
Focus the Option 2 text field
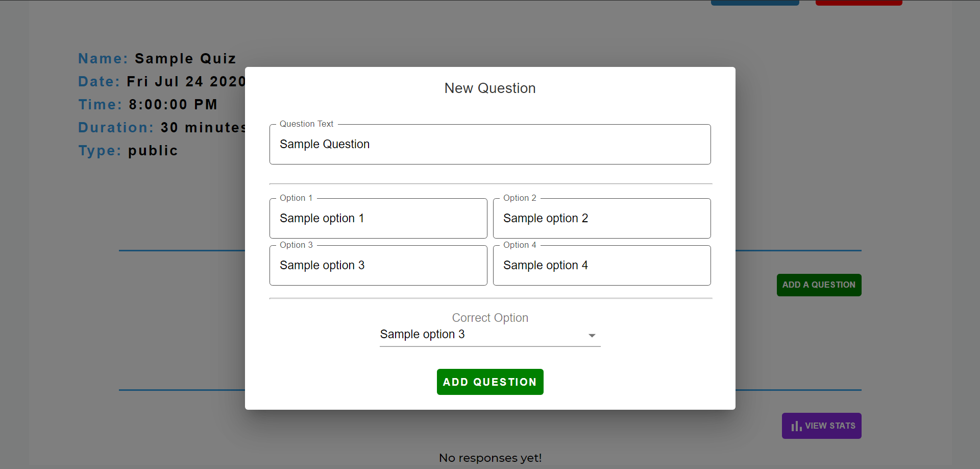tap(602, 219)
